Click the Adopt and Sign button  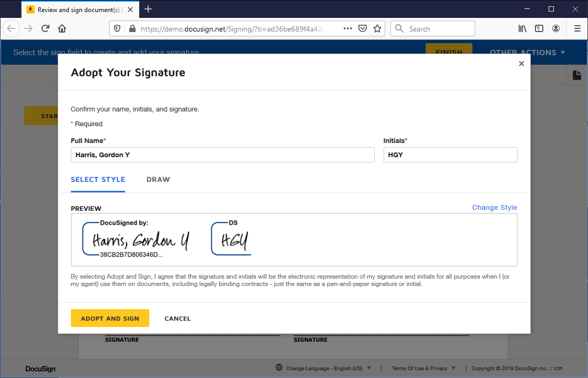[110, 318]
